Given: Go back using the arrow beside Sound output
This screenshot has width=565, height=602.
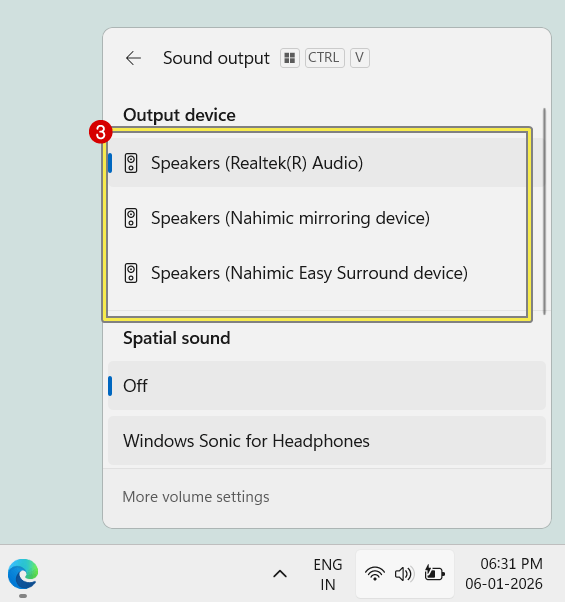Looking at the screenshot, I should tap(134, 58).
